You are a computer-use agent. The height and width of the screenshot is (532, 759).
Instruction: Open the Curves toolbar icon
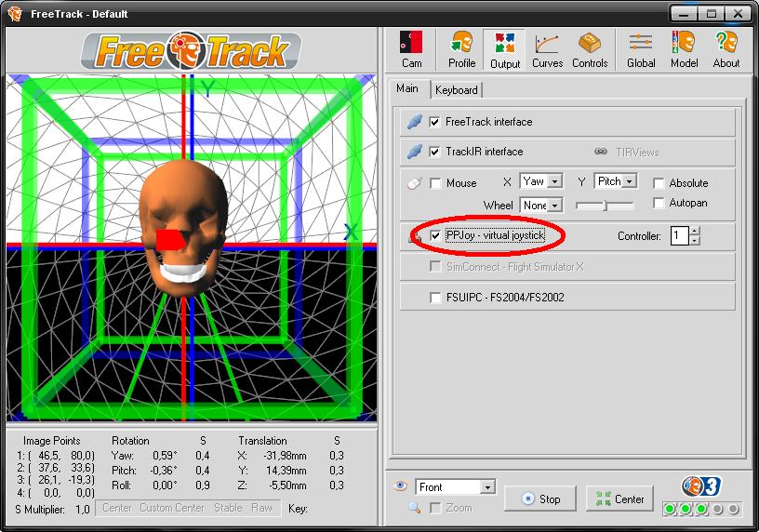(x=547, y=49)
